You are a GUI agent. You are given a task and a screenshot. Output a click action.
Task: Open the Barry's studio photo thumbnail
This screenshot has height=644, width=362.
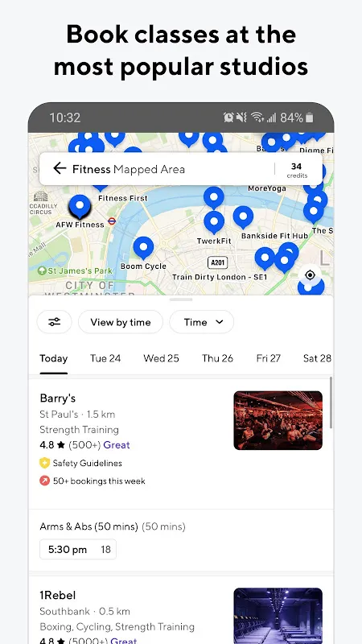pyautogui.click(x=278, y=420)
